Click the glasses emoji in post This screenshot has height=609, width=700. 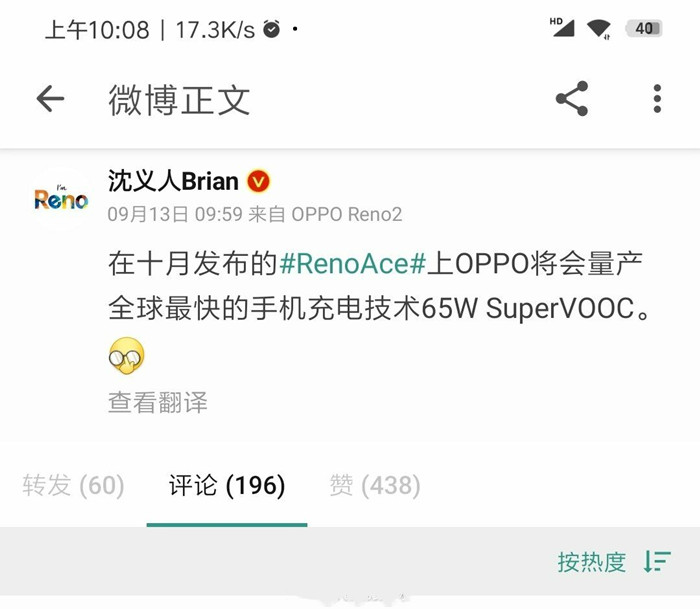coord(127,356)
